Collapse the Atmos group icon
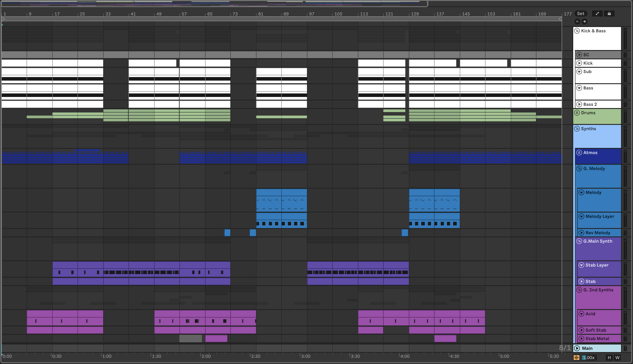 579,153
